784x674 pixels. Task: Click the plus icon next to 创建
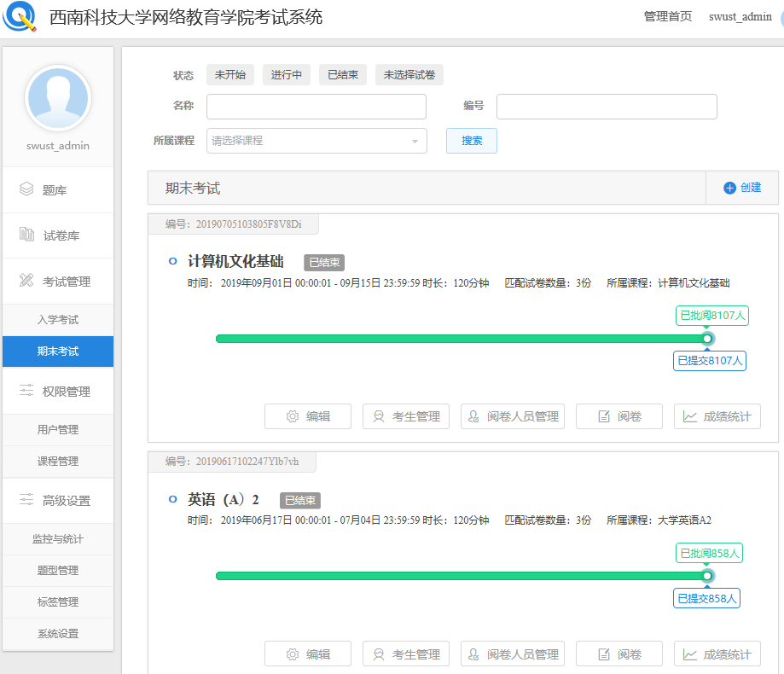(729, 189)
